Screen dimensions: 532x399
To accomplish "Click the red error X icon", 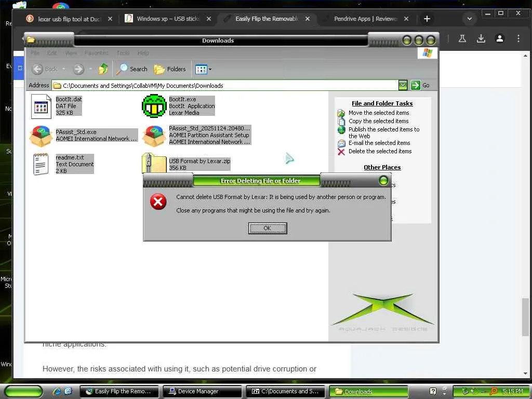I will (x=158, y=202).
